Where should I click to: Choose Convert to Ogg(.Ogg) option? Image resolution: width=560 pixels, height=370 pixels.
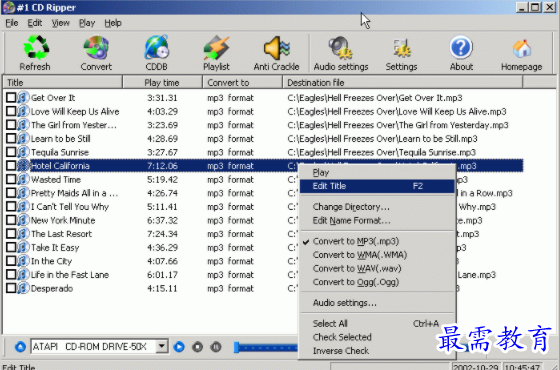tap(377, 282)
